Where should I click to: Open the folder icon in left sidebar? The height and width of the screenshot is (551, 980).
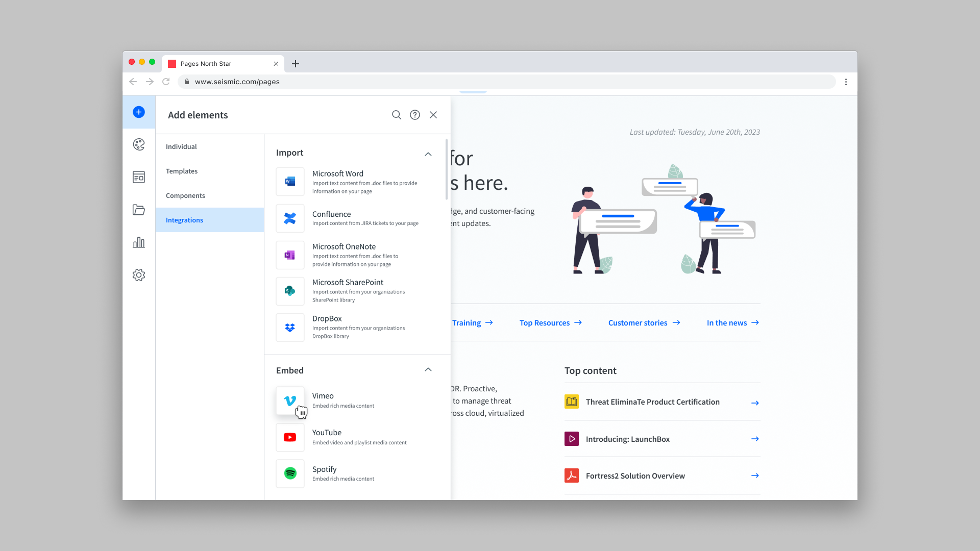[139, 210]
